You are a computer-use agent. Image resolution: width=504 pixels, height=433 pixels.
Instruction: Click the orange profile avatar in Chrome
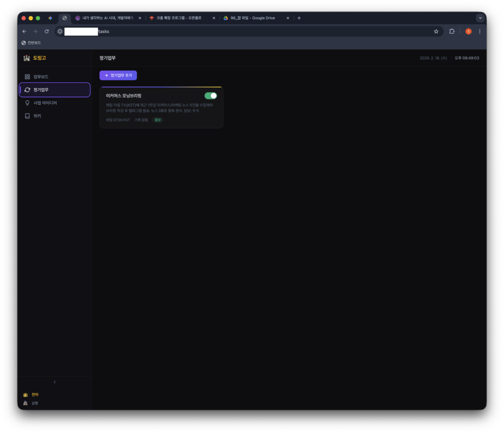pos(468,31)
